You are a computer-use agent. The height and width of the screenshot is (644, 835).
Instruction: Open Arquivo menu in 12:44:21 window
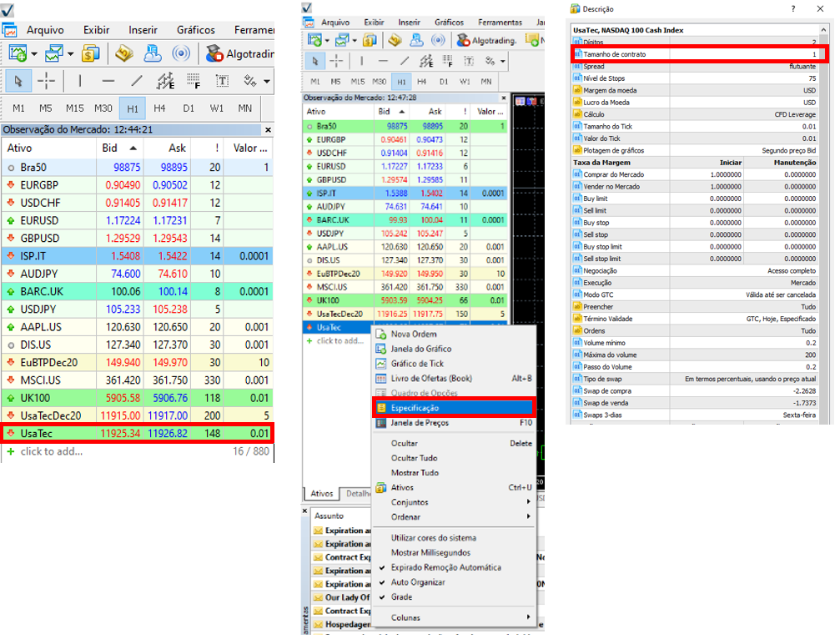[x=45, y=30]
